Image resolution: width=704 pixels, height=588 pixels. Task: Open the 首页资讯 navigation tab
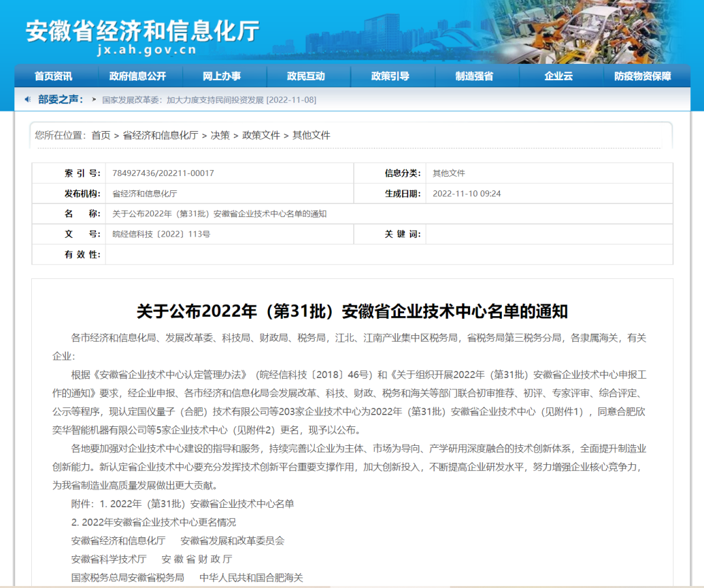(53, 76)
